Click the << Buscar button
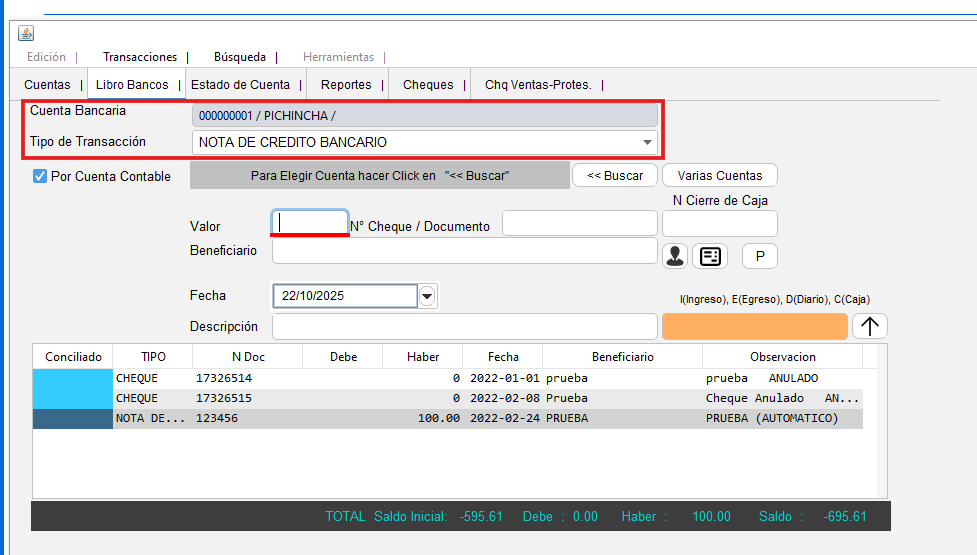Viewport: 977px width, 555px height. click(x=614, y=175)
